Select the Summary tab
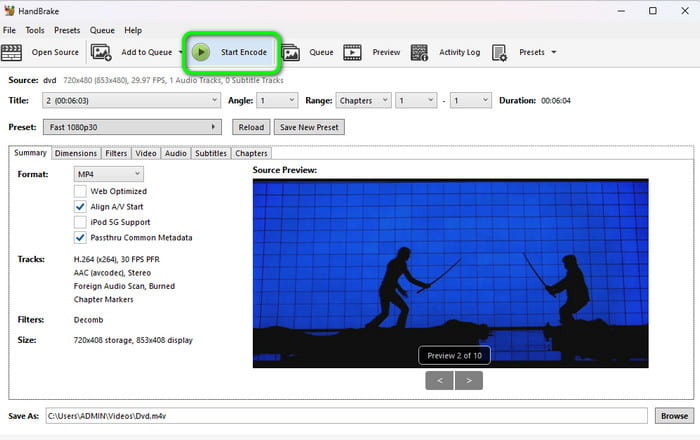The image size is (700, 440). click(x=30, y=153)
